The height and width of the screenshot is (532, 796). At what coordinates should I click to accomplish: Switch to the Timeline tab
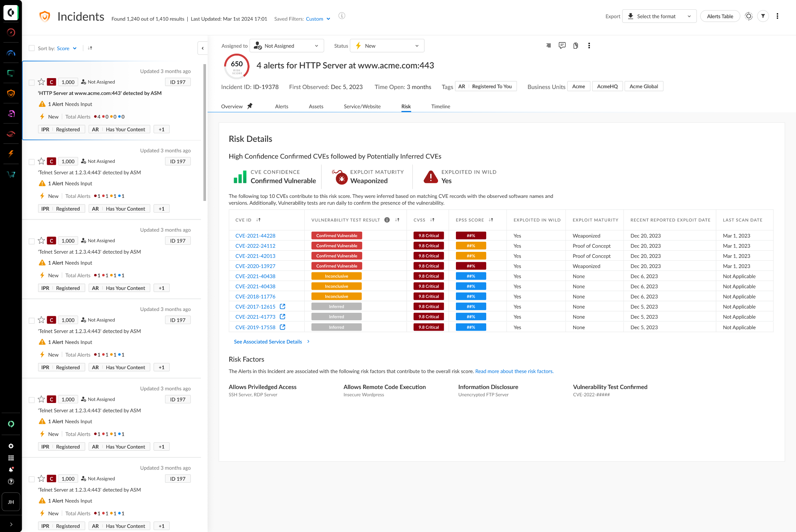[440, 106]
